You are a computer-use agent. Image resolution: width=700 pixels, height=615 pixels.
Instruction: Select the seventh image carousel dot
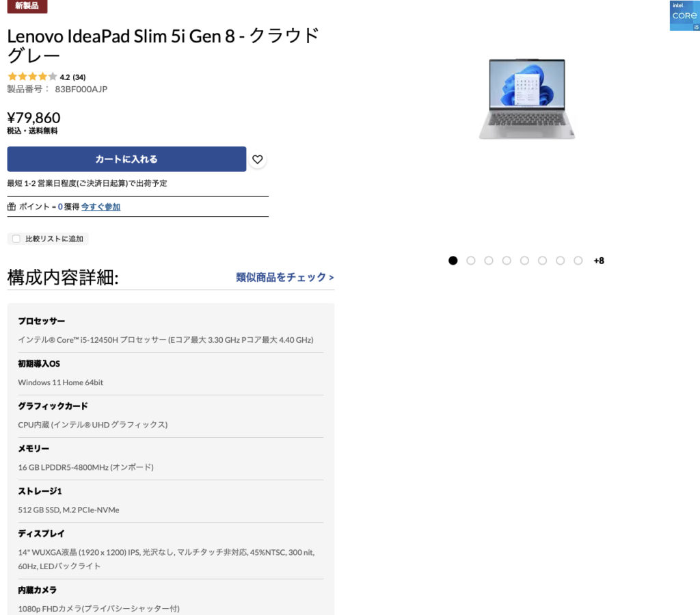561,261
